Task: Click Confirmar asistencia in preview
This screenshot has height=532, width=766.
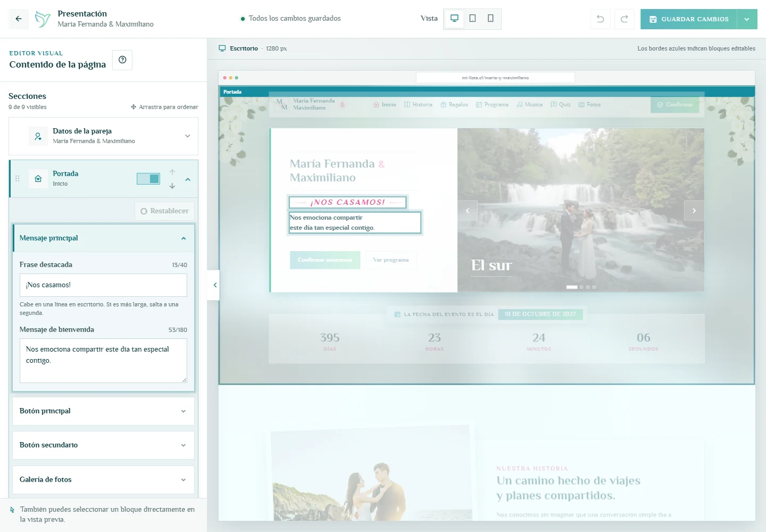Action: (x=325, y=260)
